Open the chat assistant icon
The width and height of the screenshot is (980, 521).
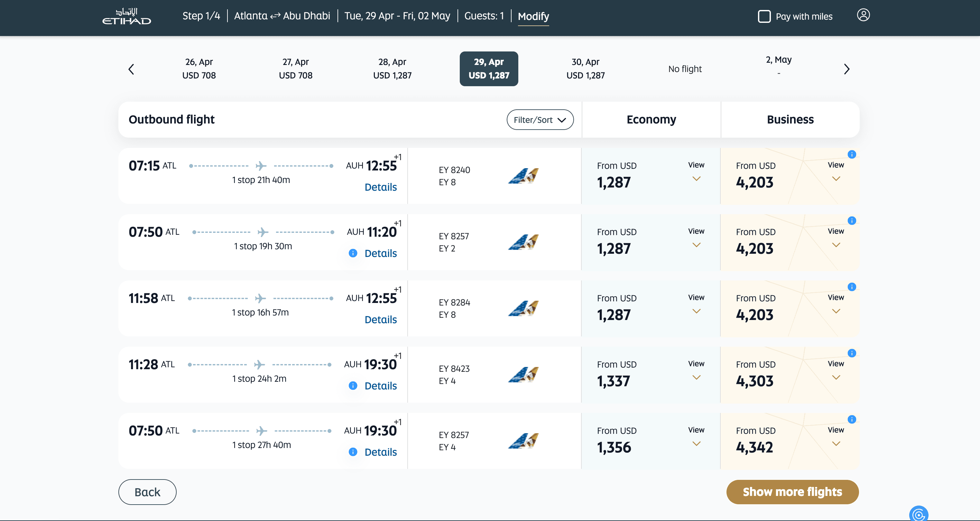pos(918,514)
